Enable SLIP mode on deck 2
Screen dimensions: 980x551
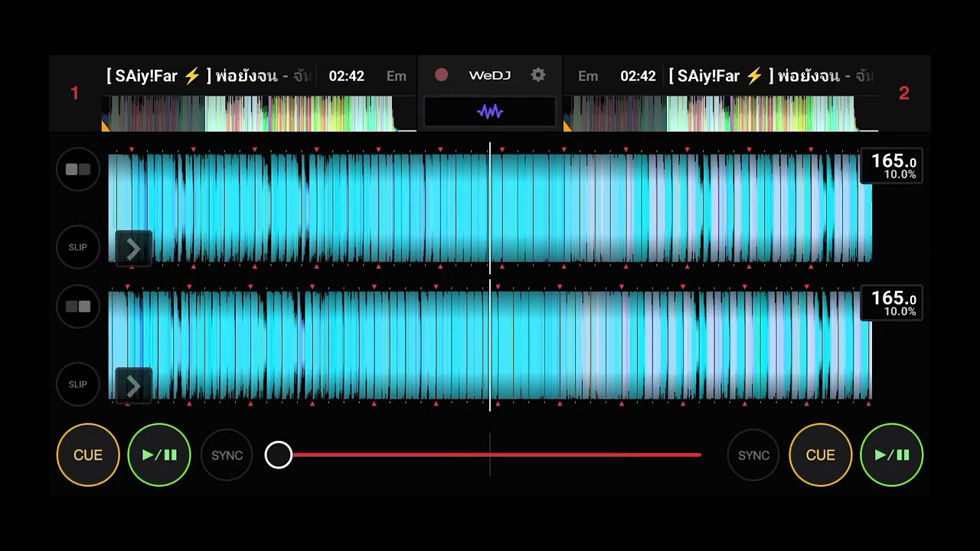(78, 384)
